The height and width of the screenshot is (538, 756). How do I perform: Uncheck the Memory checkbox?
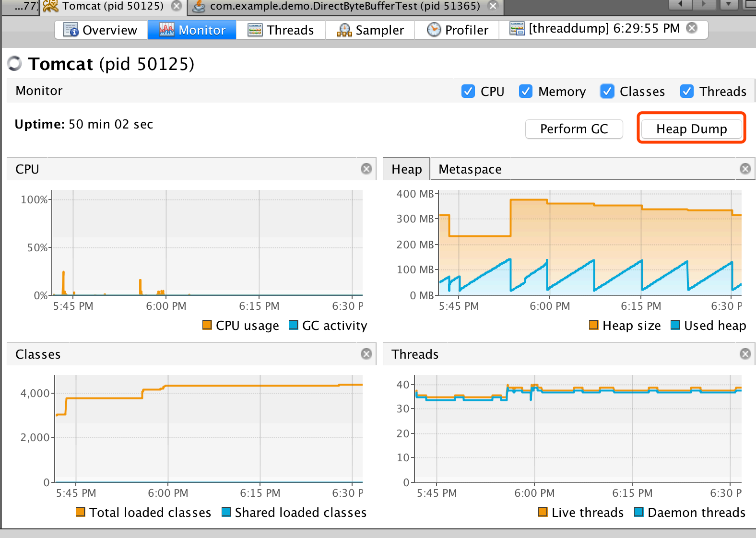coord(526,91)
